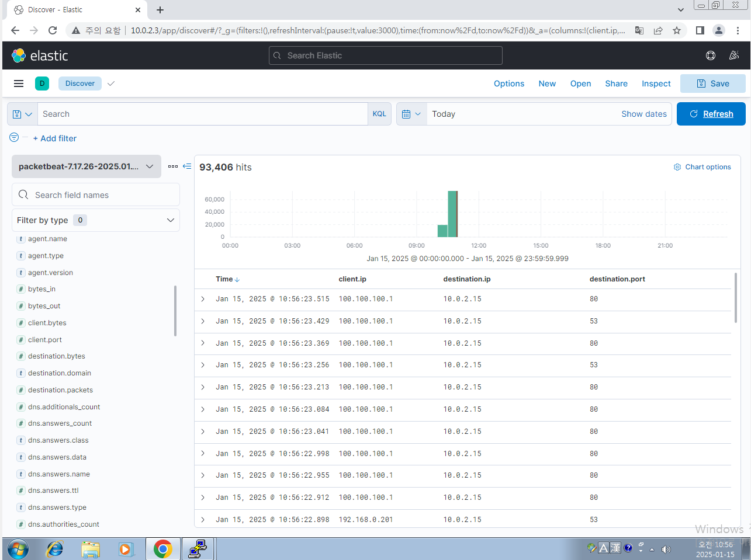The height and width of the screenshot is (560, 751).
Task: Toggle the KQL query language switch
Action: coord(379,114)
